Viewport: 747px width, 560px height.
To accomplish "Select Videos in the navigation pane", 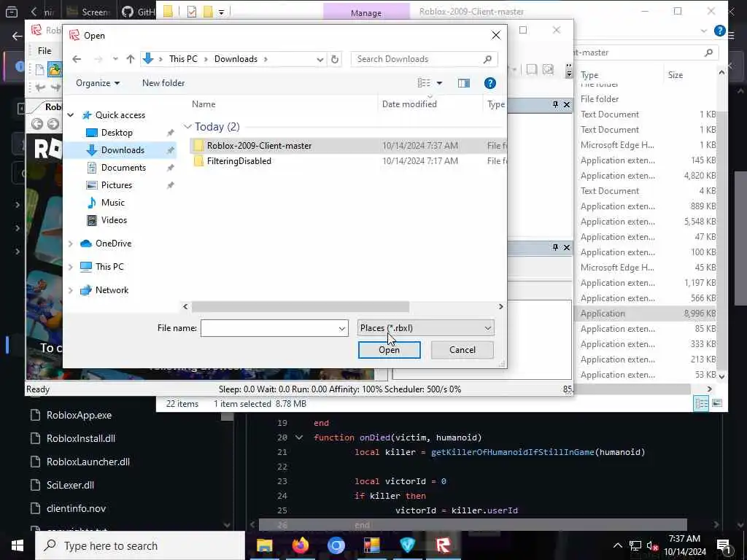I will click(114, 220).
